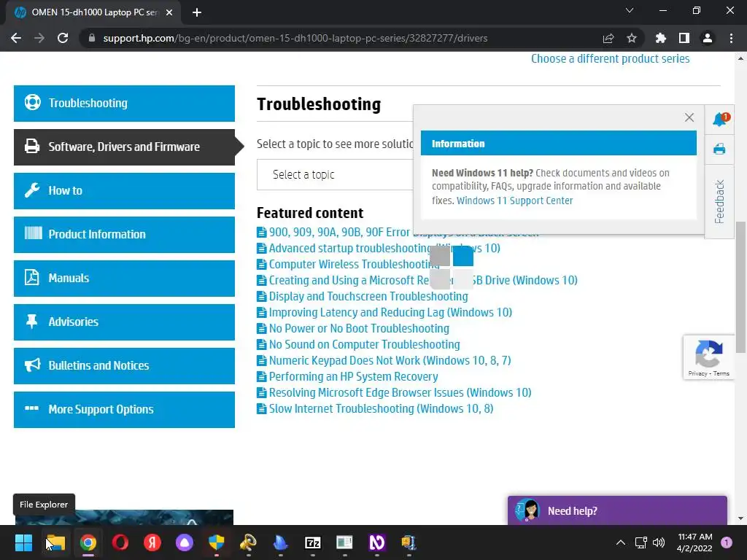Click the reCAPTCHA badge

708,357
